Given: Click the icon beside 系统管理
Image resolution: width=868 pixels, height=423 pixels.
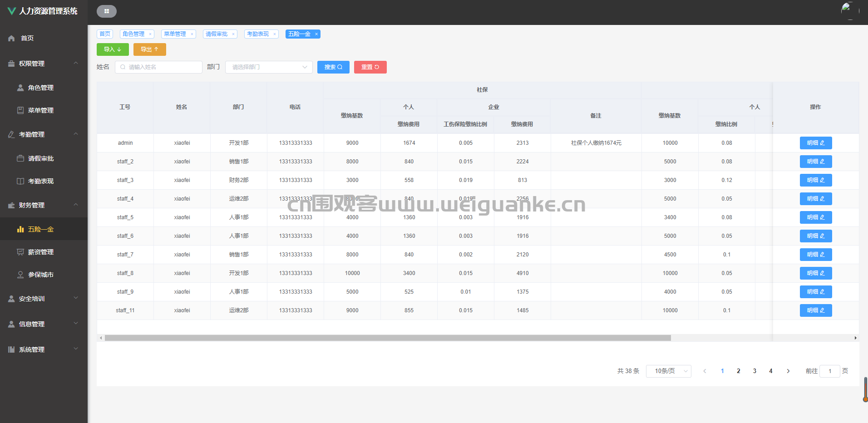Looking at the screenshot, I should coord(12,350).
